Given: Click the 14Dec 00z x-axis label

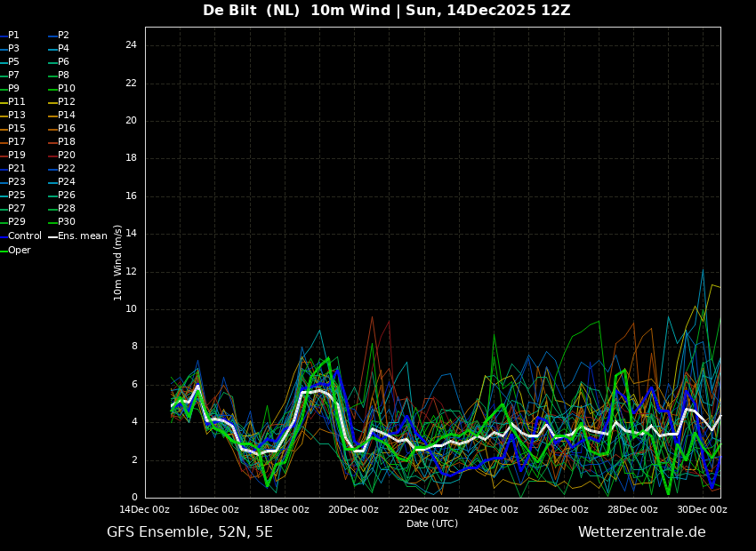Looking at the screenshot, I should coord(145,509).
